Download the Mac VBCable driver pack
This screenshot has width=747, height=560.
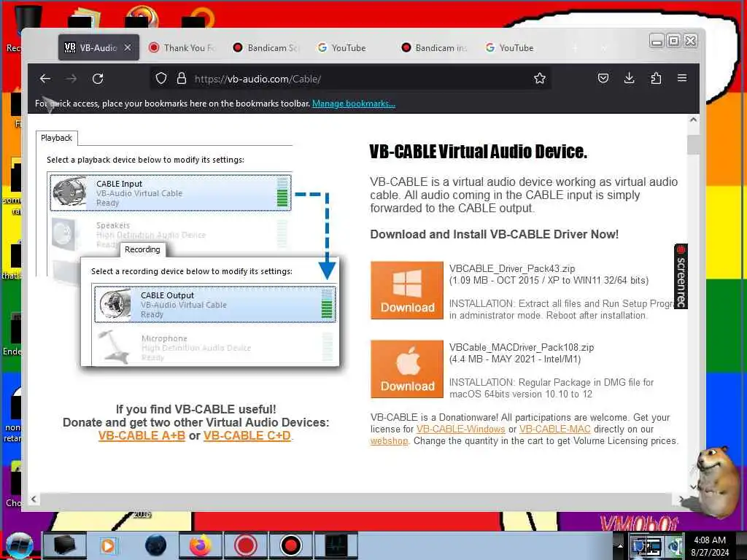coord(407,369)
